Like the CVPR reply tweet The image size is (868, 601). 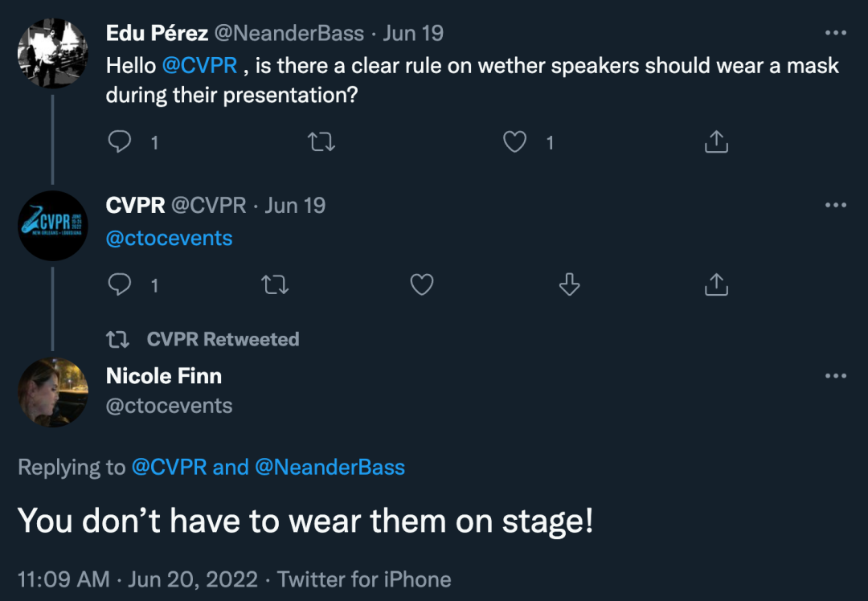coord(422,284)
